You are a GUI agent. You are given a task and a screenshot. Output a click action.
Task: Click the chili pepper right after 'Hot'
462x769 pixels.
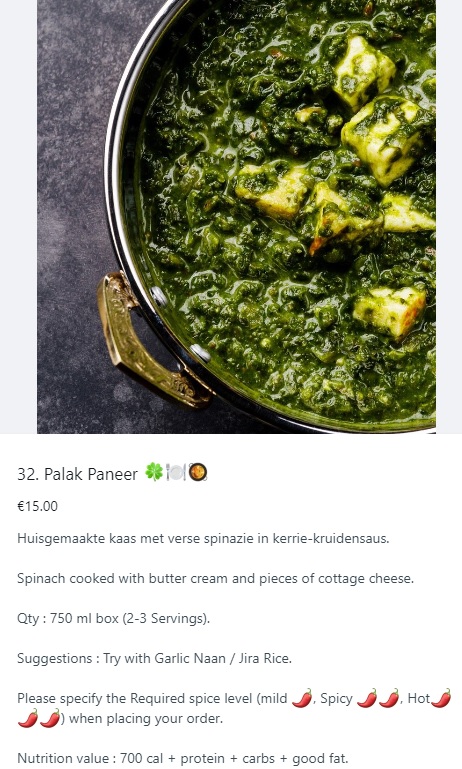click(x=441, y=698)
